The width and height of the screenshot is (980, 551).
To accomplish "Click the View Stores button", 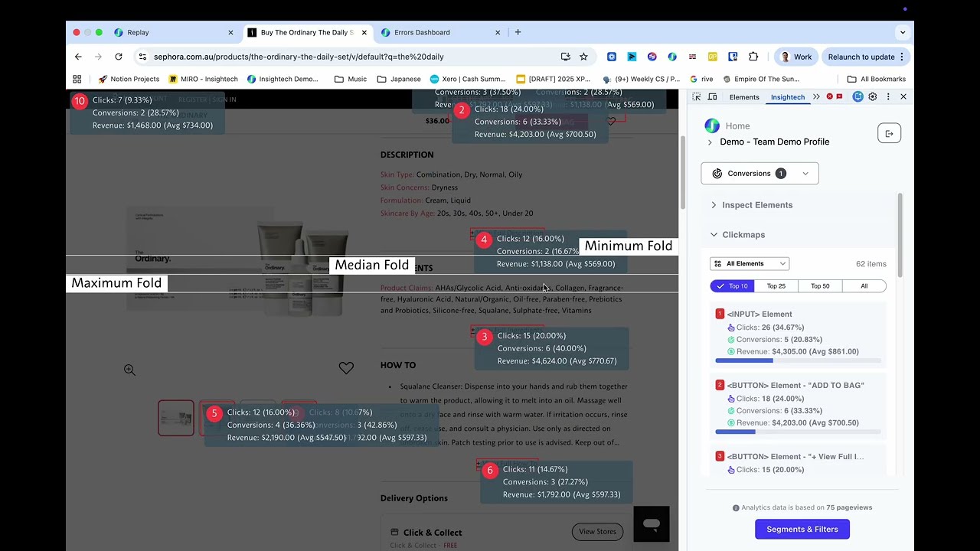I will point(597,532).
